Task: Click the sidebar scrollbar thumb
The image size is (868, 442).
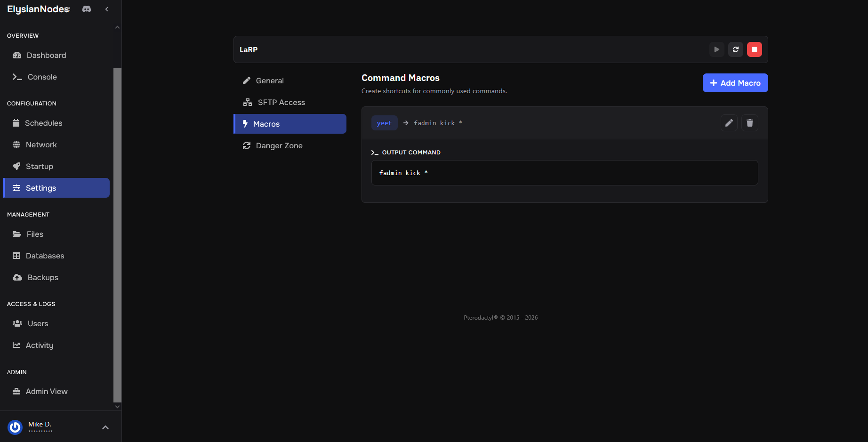Action: click(117, 235)
